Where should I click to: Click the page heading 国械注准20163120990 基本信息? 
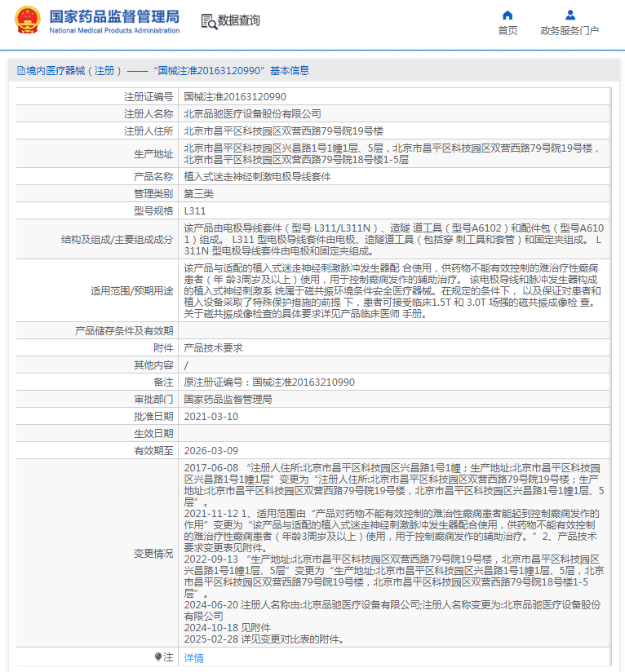click(x=232, y=71)
